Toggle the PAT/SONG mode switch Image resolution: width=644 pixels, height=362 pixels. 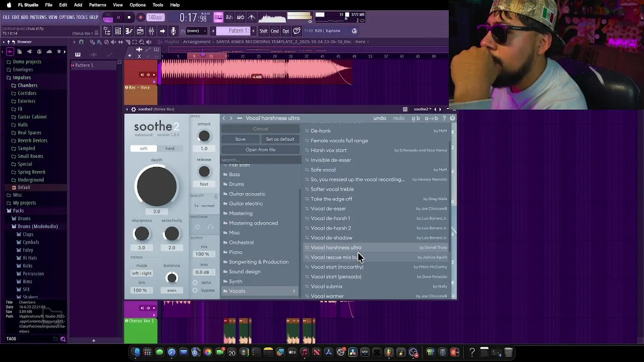tap(108, 18)
